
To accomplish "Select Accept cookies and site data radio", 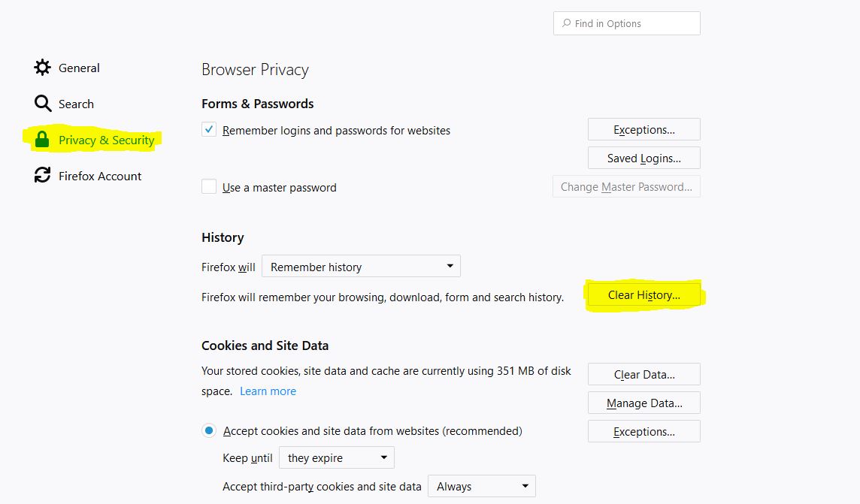I will coord(208,431).
